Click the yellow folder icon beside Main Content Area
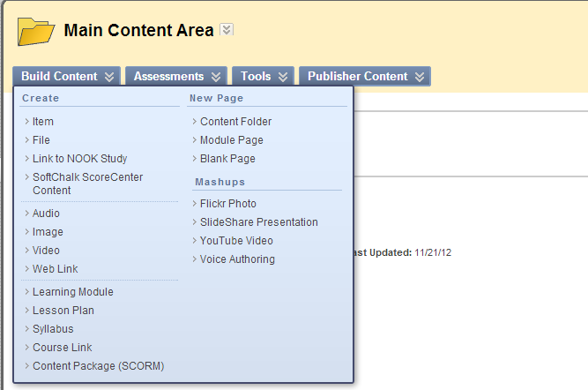This screenshot has width=588, height=390. click(x=36, y=32)
